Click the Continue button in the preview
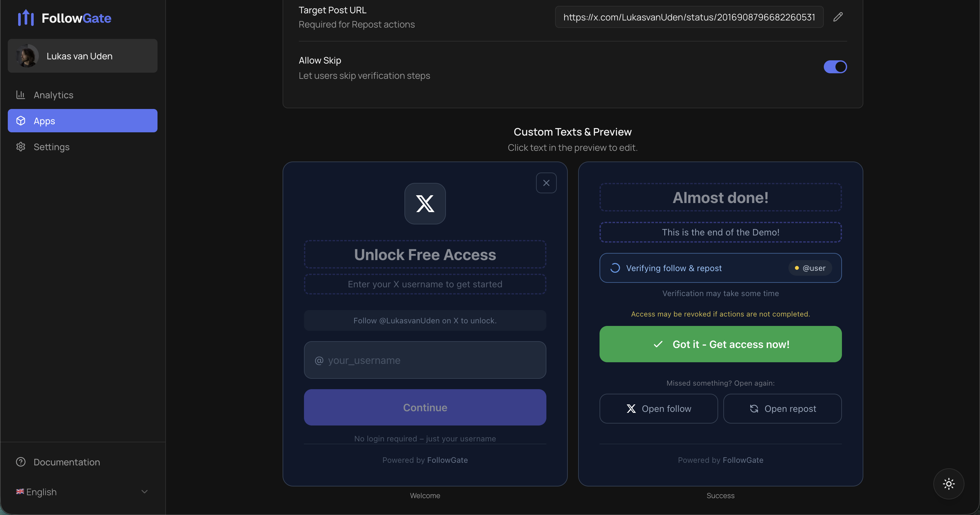Screen dimensions: 980x515 [425, 407]
